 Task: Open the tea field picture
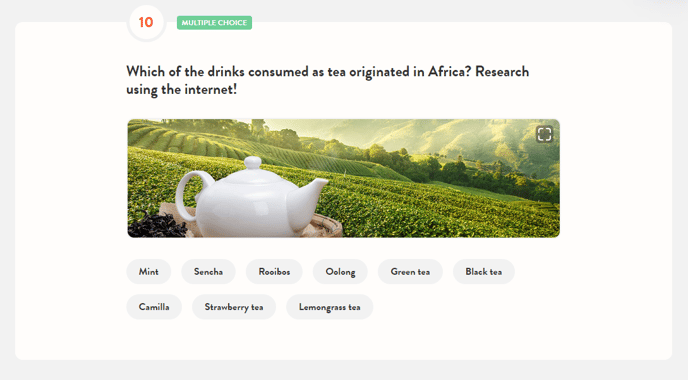point(344,178)
